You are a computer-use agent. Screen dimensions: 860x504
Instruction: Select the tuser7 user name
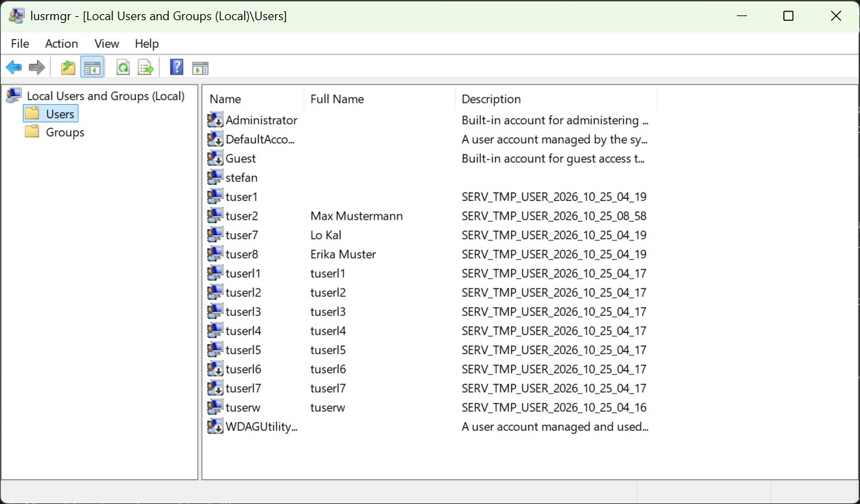point(242,235)
